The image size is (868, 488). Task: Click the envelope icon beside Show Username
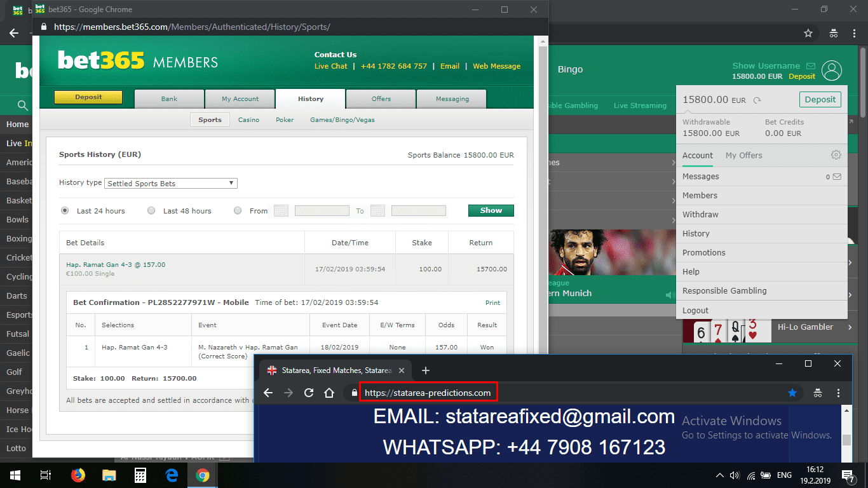tap(811, 65)
